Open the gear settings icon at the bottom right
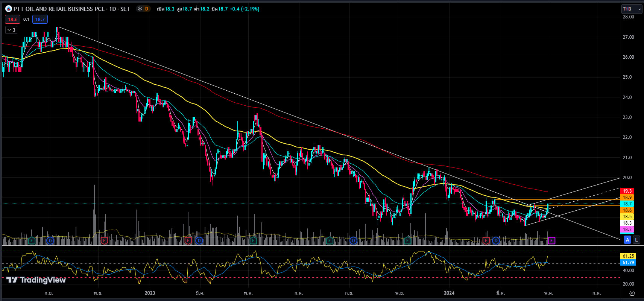Screen dimensions: 644x301 [x=632, y=293]
